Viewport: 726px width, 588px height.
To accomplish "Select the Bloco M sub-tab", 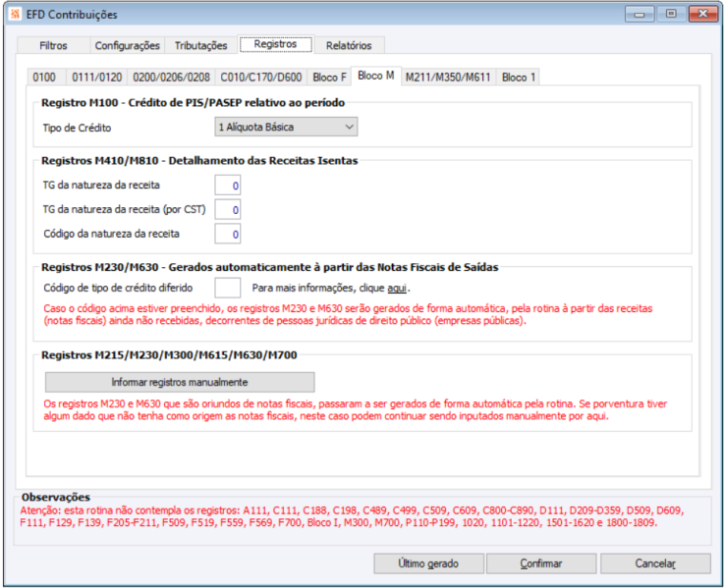I will pos(376,76).
